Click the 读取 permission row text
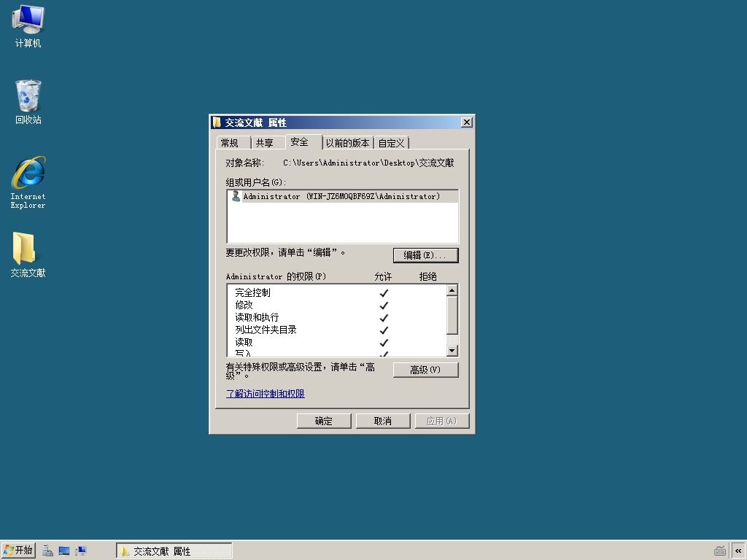 [244, 343]
